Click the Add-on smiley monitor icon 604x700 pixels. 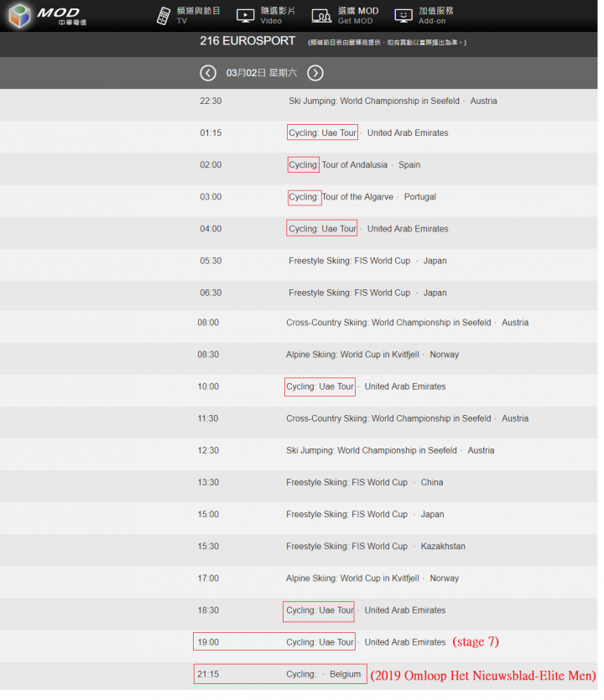pyautogui.click(x=404, y=16)
